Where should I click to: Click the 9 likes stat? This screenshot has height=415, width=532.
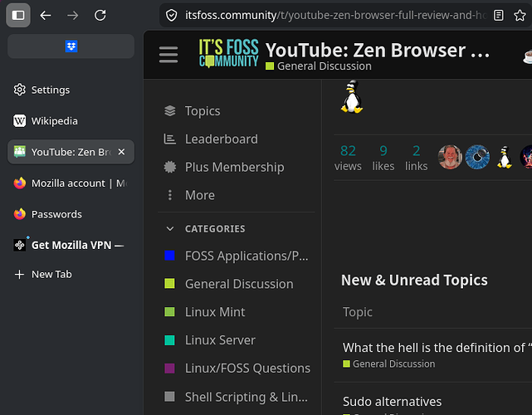pos(383,158)
